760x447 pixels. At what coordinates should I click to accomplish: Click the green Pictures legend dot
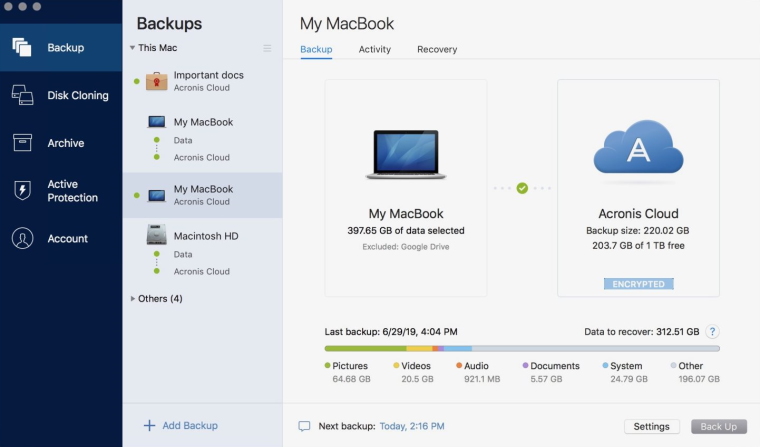point(327,366)
